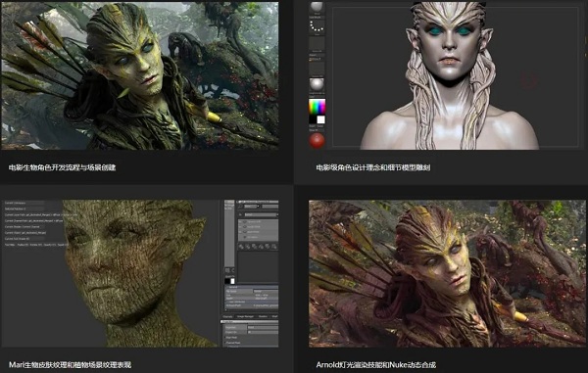Open the dropdown beside Mari search icon
Screen dimensions: 588x373
[x=252, y=206]
